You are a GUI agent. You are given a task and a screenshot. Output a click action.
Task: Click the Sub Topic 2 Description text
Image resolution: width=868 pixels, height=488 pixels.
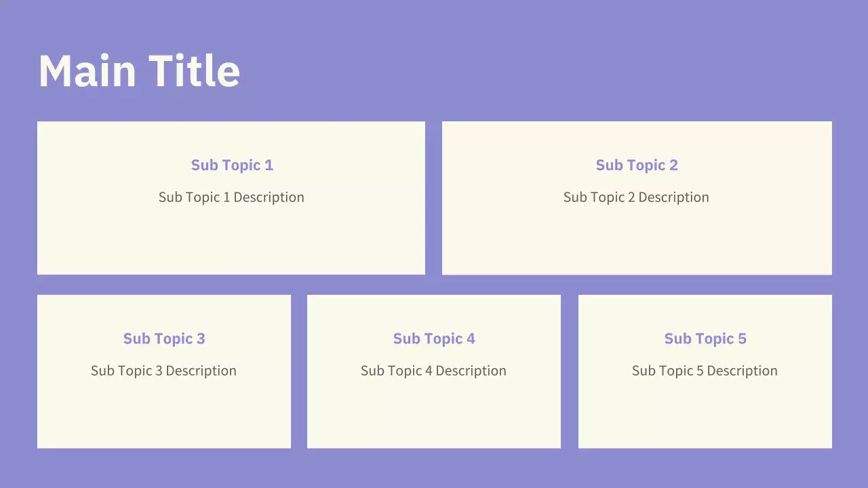point(636,197)
